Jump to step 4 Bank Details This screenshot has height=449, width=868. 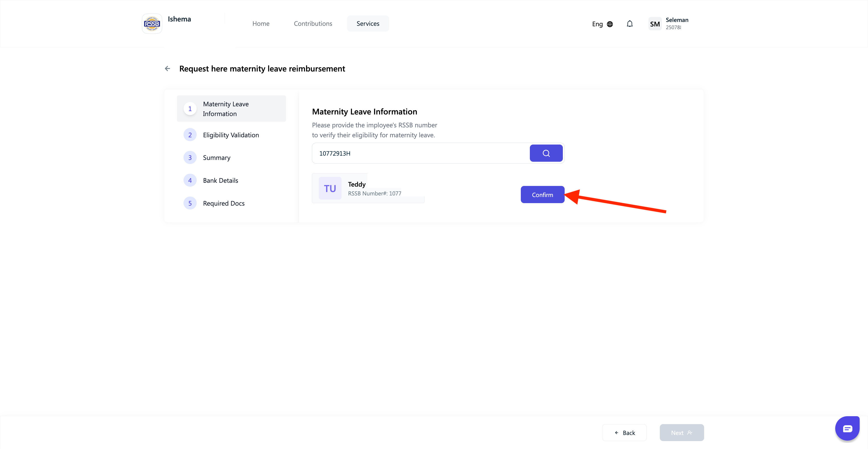pos(220,181)
